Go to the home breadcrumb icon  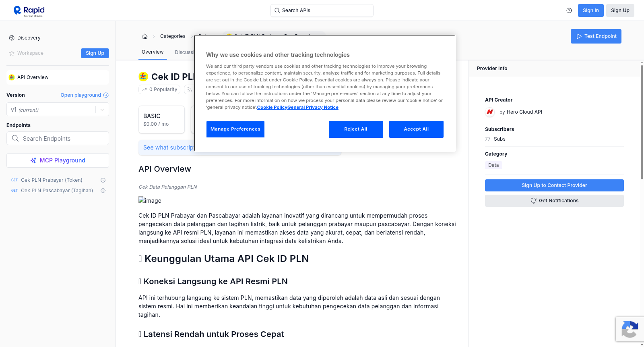[x=145, y=36]
